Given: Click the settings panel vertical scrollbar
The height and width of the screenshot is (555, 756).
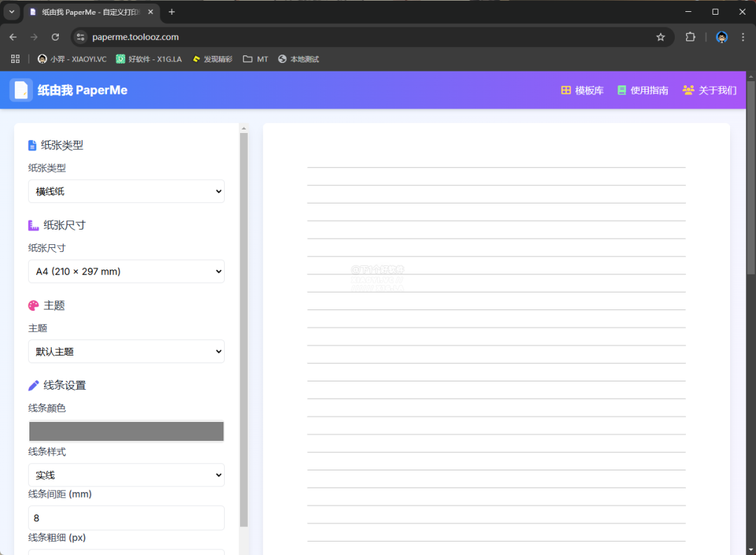Looking at the screenshot, I should pos(244,330).
